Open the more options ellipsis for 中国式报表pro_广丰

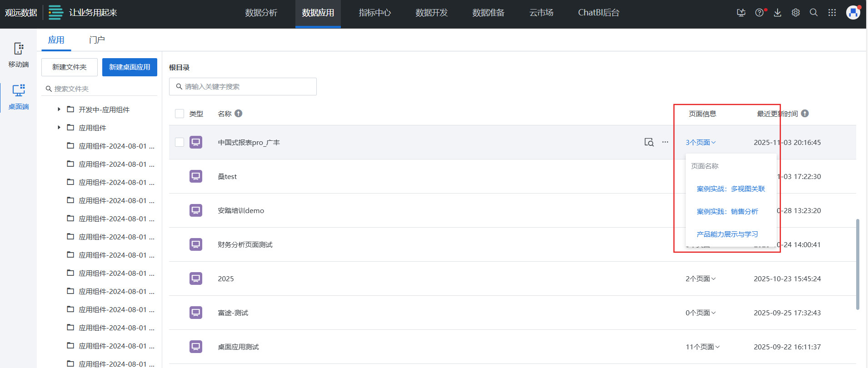pos(665,142)
